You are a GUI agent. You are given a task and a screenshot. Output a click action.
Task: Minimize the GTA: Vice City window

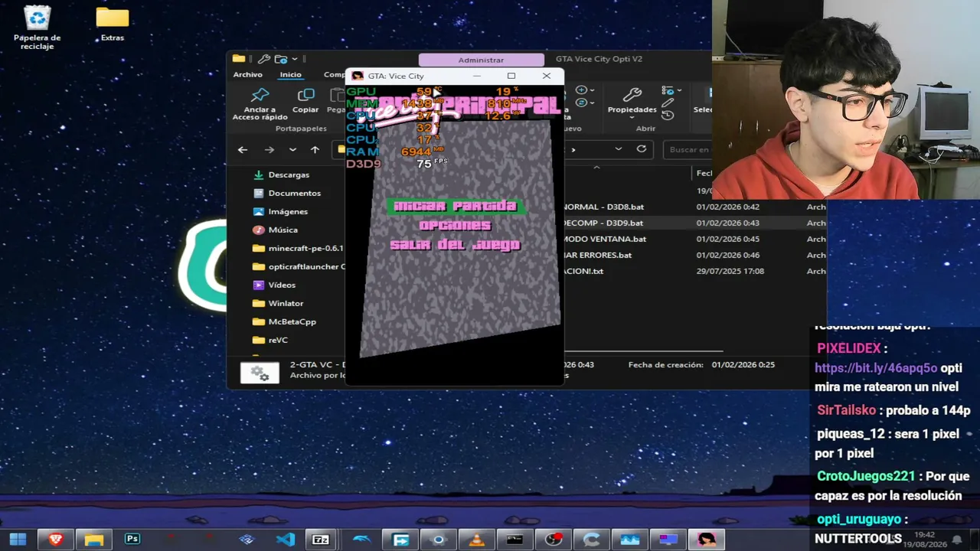[x=477, y=76]
